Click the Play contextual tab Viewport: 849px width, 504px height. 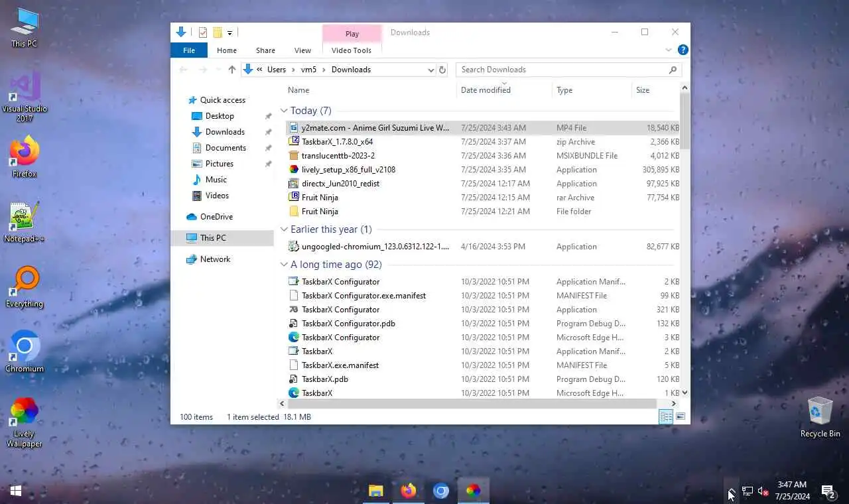point(352,34)
